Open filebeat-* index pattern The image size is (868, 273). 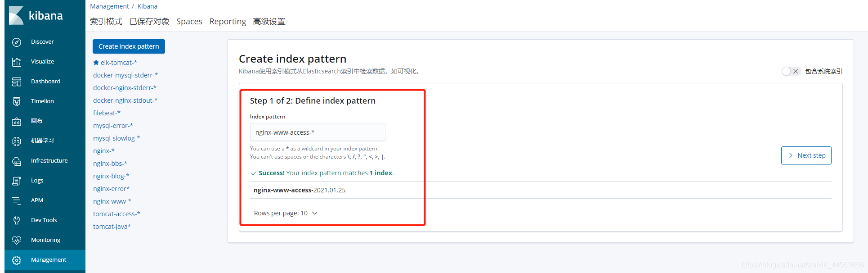click(107, 113)
